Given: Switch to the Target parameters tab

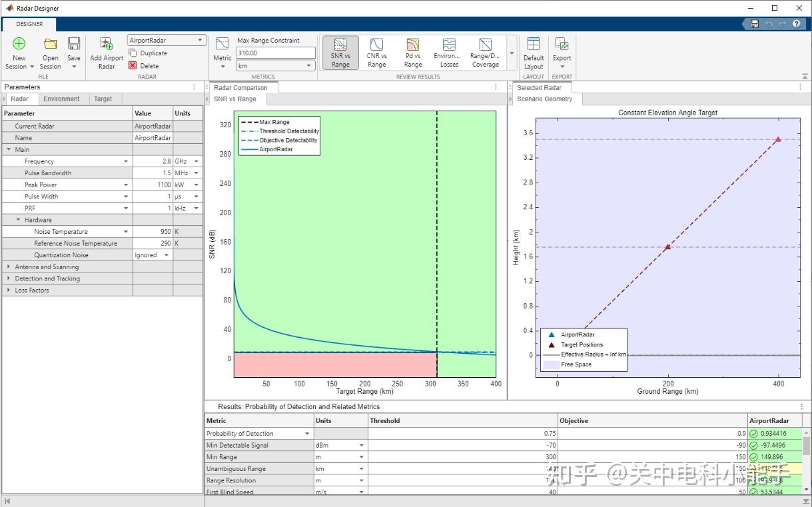Looking at the screenshot, I should [x=103, y=99].
